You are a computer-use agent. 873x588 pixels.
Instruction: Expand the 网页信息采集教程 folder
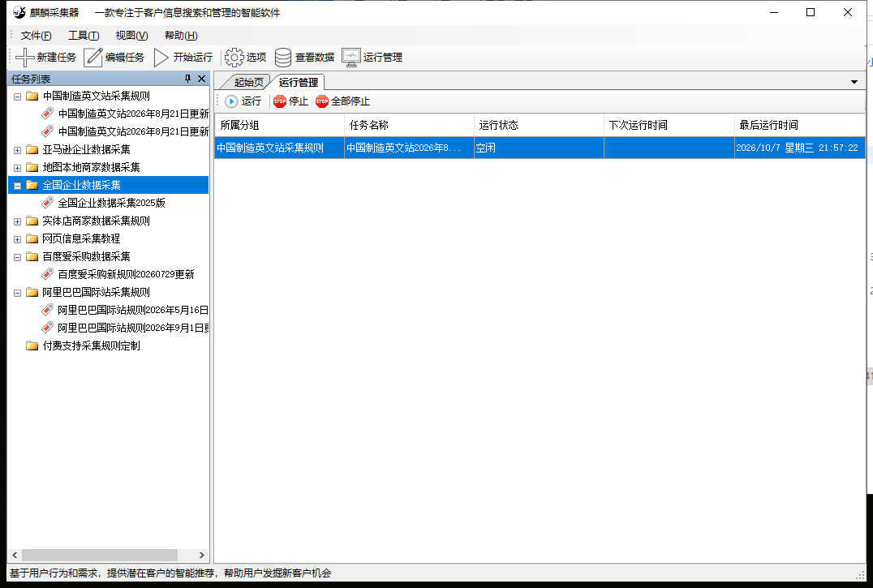17,239
